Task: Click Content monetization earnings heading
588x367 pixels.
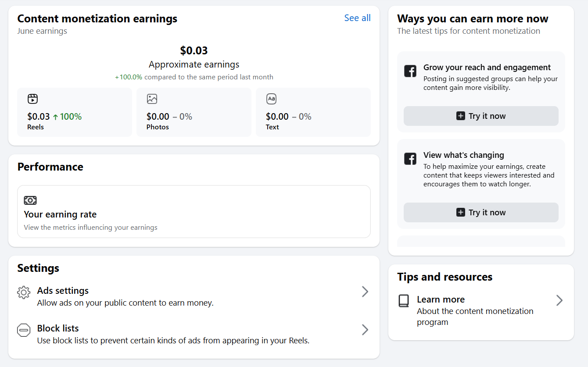Action: coord(97,18)
